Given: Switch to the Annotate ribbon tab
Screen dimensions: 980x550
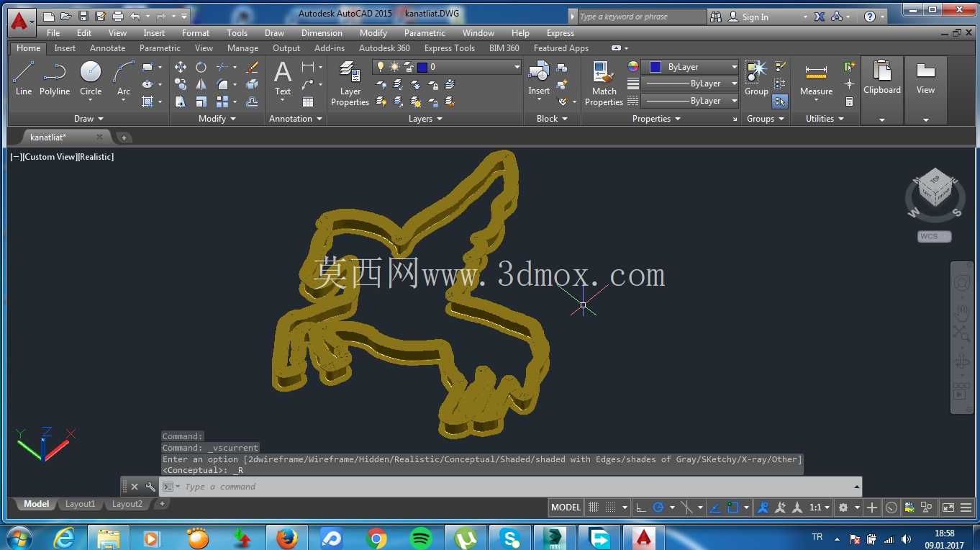Looking at the screenshot, I should pos(107,48).
